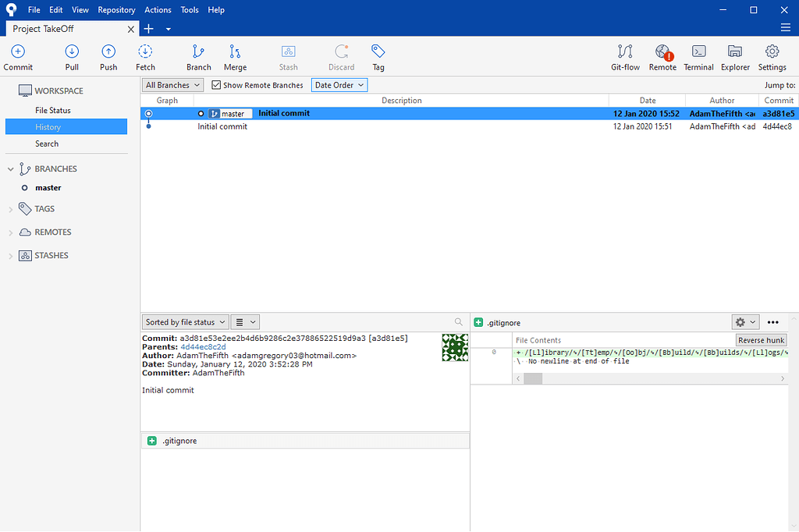The image size is (799, 532).
Task: Click the diff scrollbar left arrow
Action: [x=518, y=378]
